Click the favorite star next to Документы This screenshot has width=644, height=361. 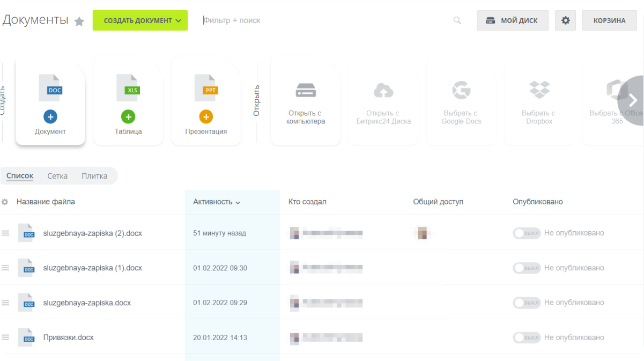pos(79,21)
